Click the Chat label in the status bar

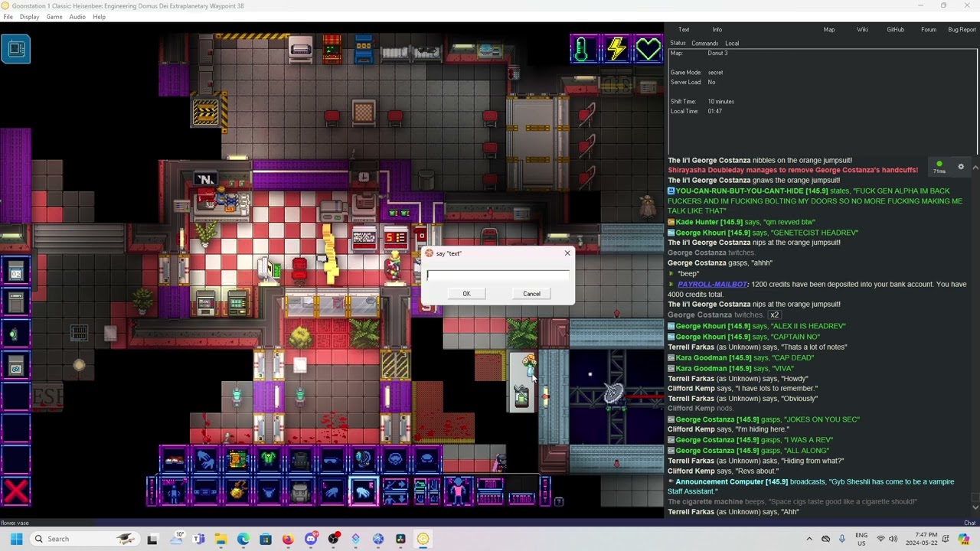coord(970,523)
